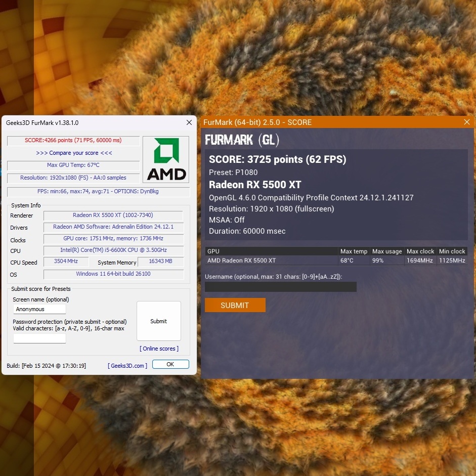The image size is (476, 476).
Task: Click the Max clock column header
Action: [420, 251]
